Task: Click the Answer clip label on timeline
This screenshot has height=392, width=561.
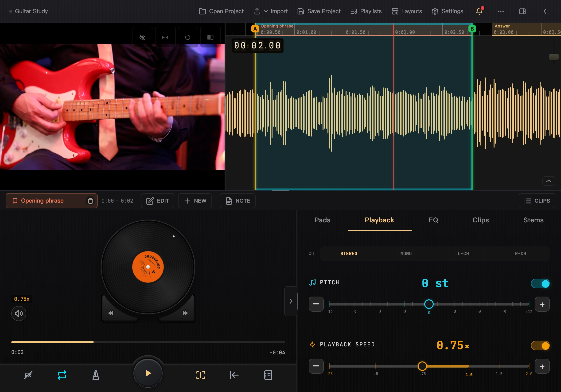Action: point(502,26)
